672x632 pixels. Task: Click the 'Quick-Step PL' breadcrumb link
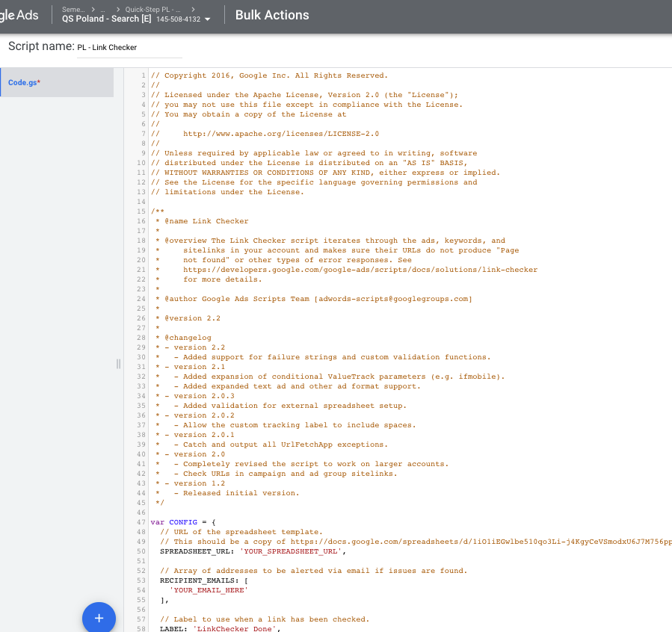[149, 9]
